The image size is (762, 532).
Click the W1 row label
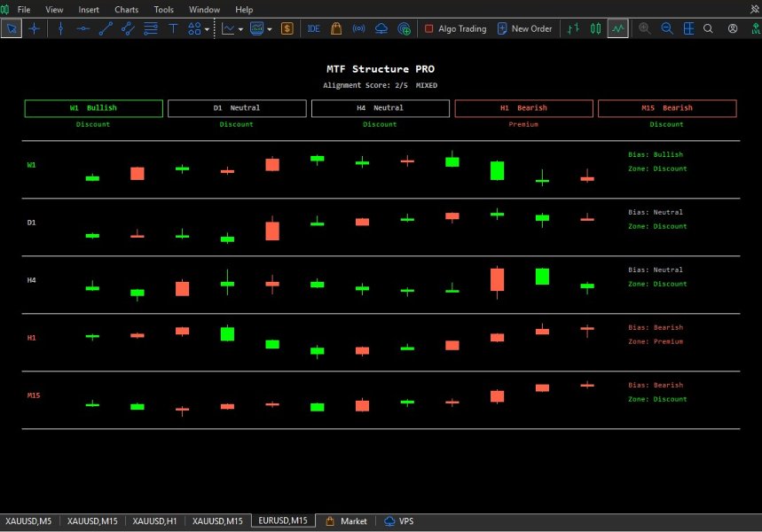(32, 165)
